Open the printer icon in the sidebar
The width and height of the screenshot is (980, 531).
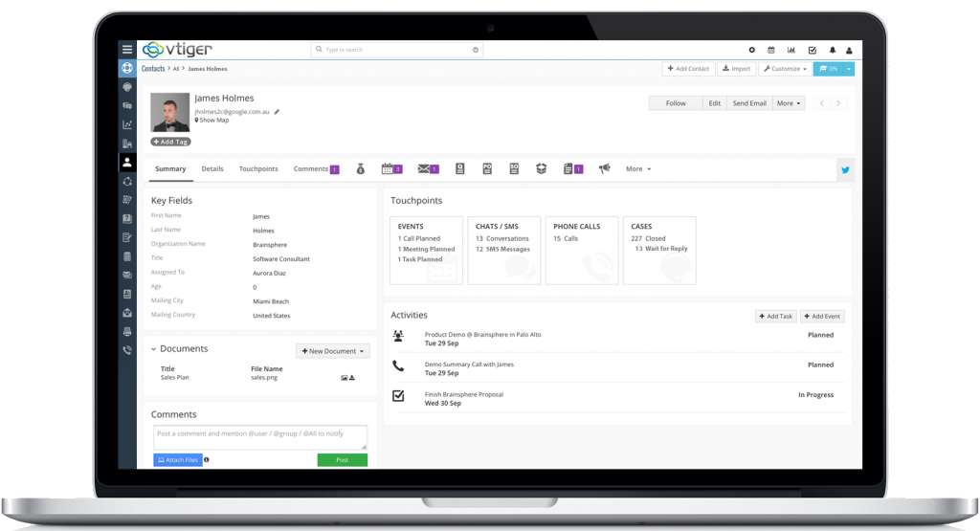(127, 332)
